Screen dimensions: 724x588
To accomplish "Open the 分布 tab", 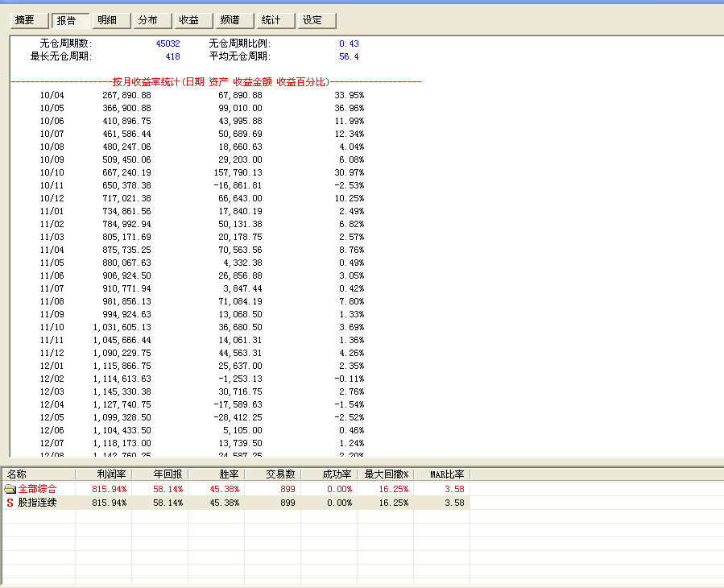I will click(152, 20).
